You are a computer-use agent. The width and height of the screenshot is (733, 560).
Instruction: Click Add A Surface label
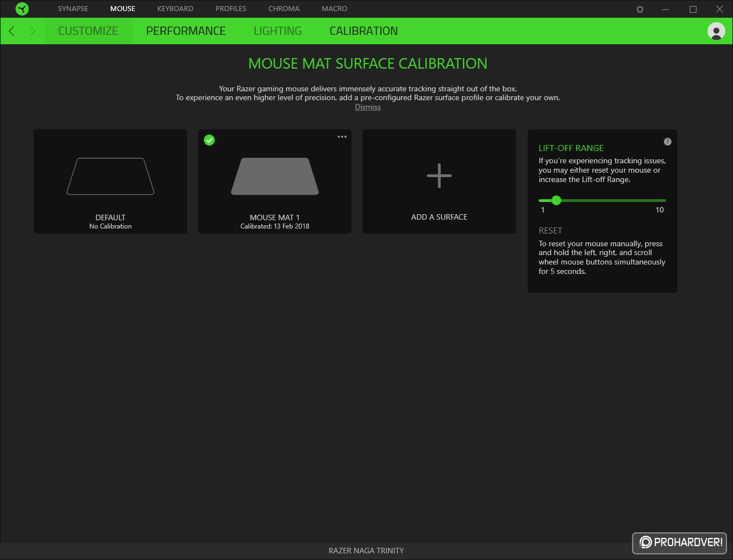439,217
